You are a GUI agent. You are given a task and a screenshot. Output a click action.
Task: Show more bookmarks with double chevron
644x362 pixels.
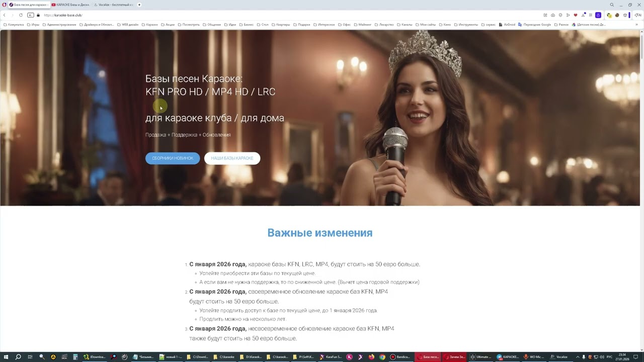[636, 24]
